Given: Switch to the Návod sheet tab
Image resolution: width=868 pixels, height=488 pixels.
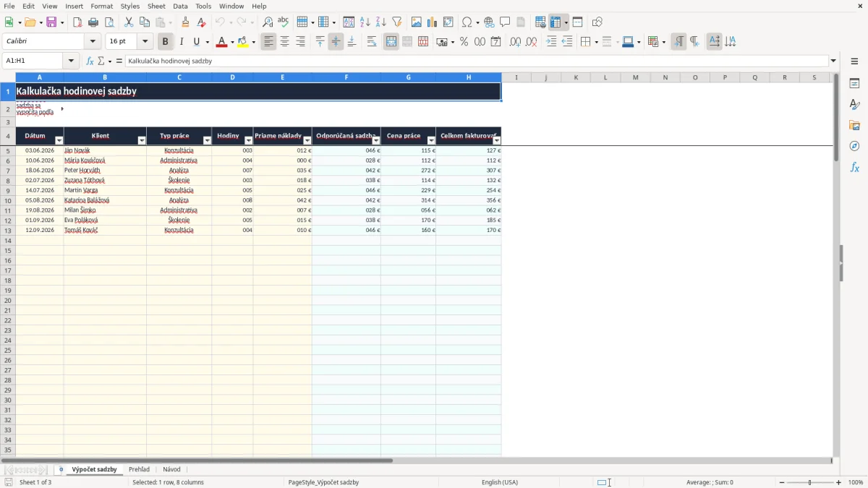Looking at the screenshot, I should (171, 470).
